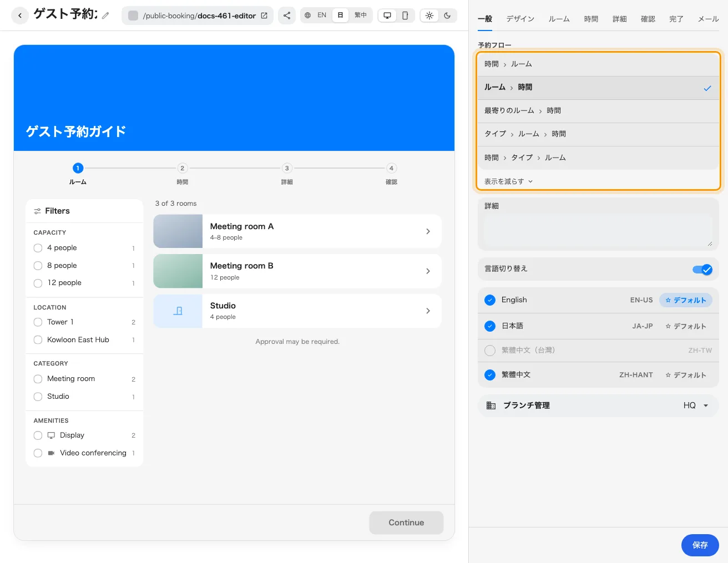The width and height of the screenshot is (728, 563).
Task: Select the Tower 1 location filter
Action: (38, 322)
